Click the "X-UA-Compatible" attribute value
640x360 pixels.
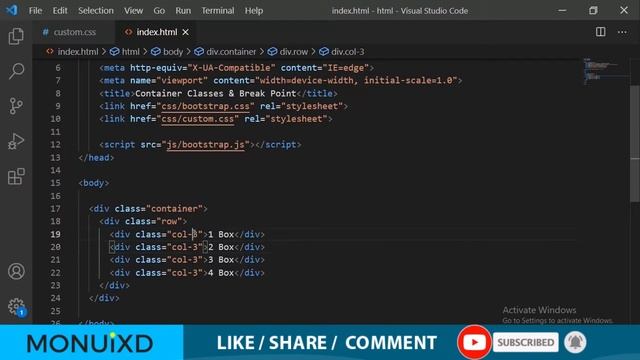(231, 68)
